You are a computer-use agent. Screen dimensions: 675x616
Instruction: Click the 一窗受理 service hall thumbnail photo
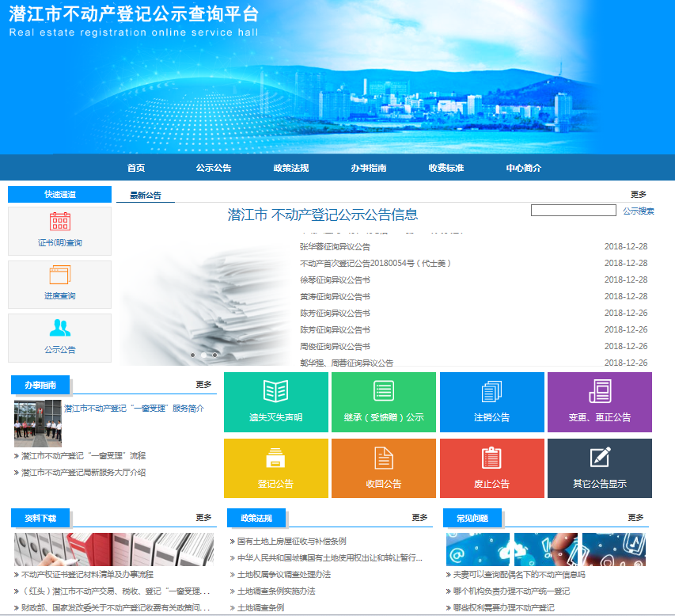[37, 424]
